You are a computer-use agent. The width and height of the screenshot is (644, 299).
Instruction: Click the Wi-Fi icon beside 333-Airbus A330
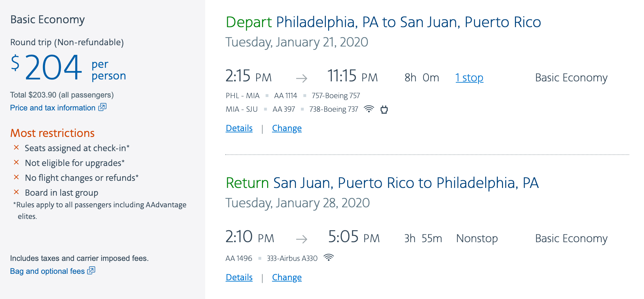coord(328,258)
